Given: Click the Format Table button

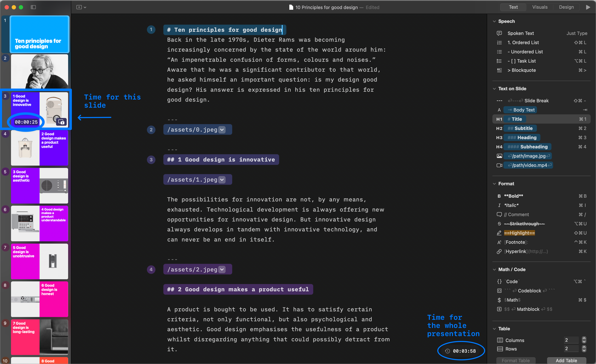Looking at the screenshot, I should pyautogui.click(x=516, y=360).
